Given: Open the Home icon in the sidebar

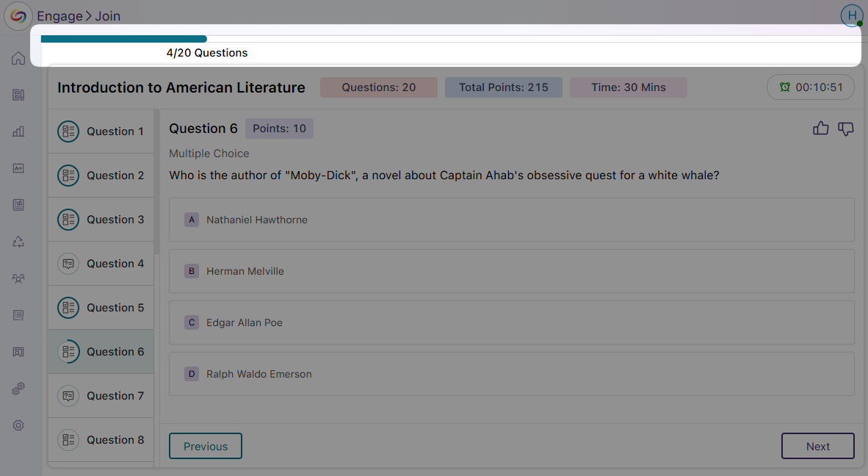Looking at the screenshot, I should click(x=18, y=59).
